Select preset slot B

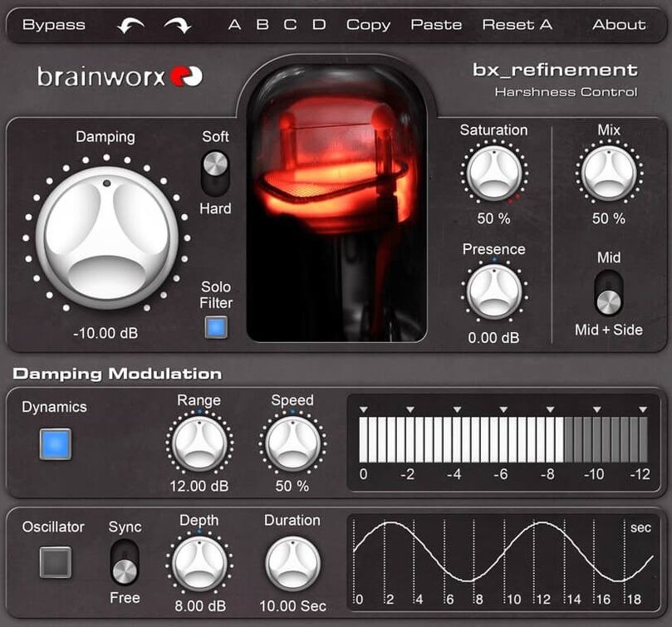(x=262, y=24)
